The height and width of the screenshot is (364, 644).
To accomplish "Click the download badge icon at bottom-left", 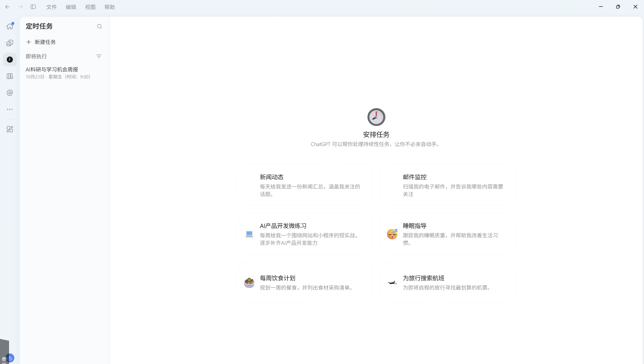I will [10, 358].
